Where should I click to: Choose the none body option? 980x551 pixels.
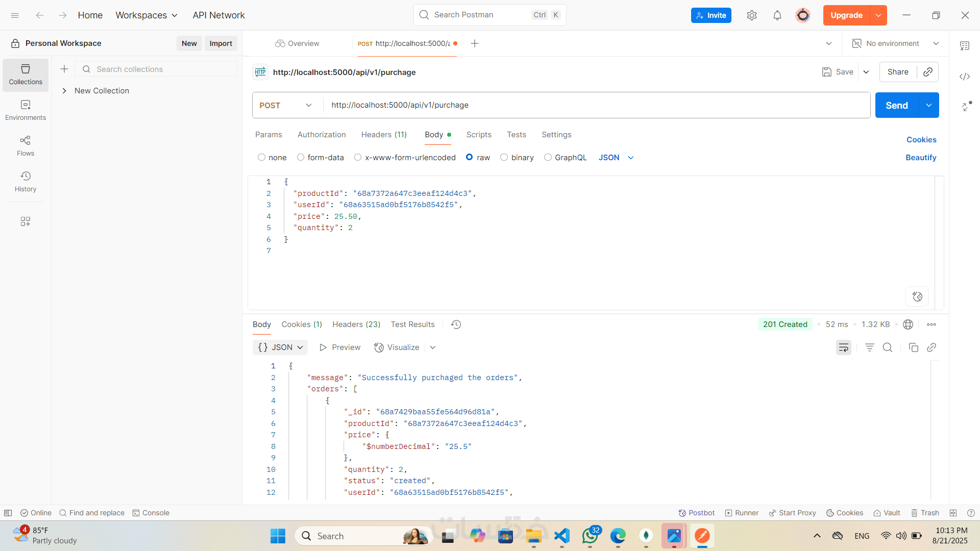(x=262, y=158)
